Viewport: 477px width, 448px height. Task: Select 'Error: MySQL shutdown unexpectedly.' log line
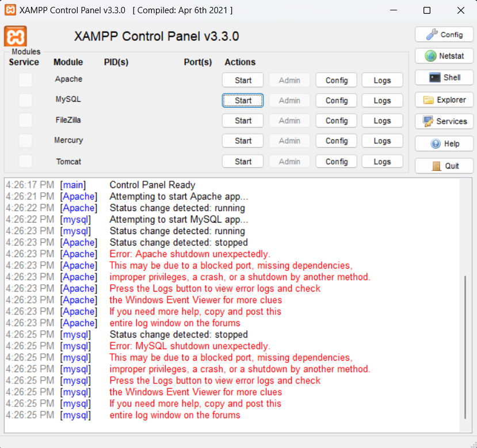point(190,346)
